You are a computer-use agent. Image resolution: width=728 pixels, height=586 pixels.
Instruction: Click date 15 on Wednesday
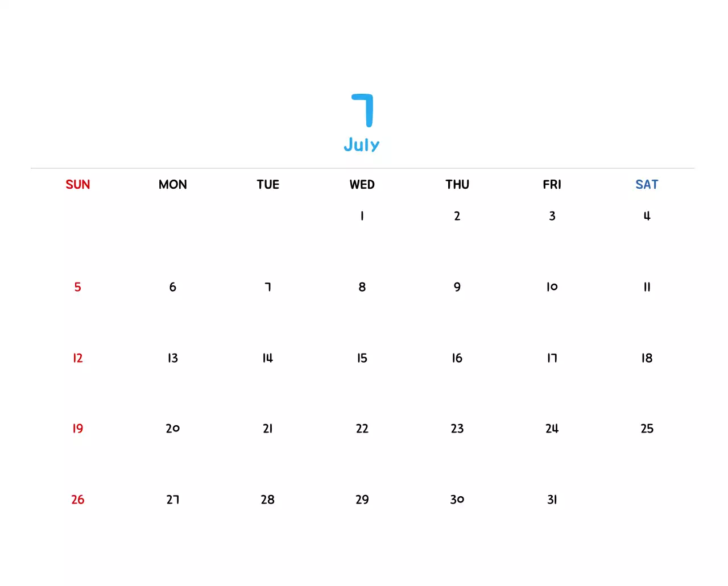pyautogui.click(x=362, y=358)
